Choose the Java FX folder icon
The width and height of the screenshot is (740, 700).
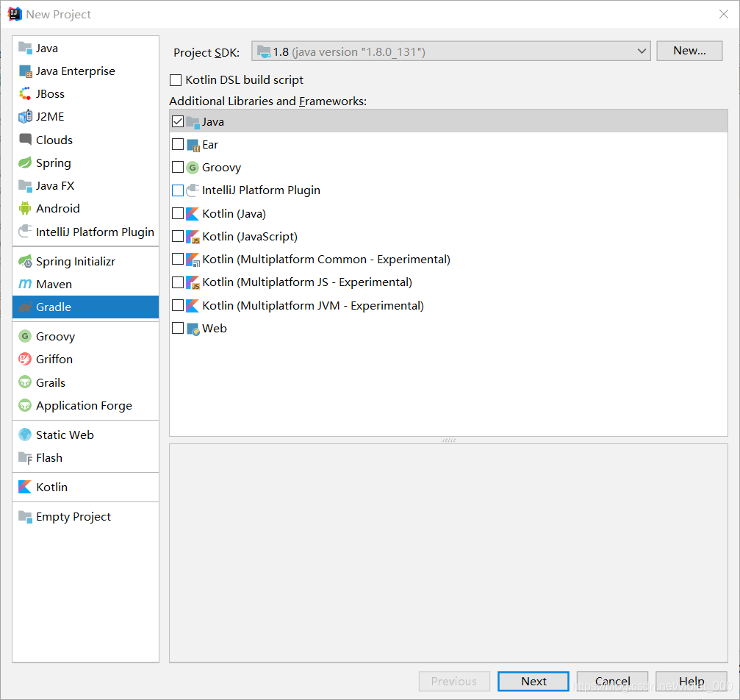point(25,185)
